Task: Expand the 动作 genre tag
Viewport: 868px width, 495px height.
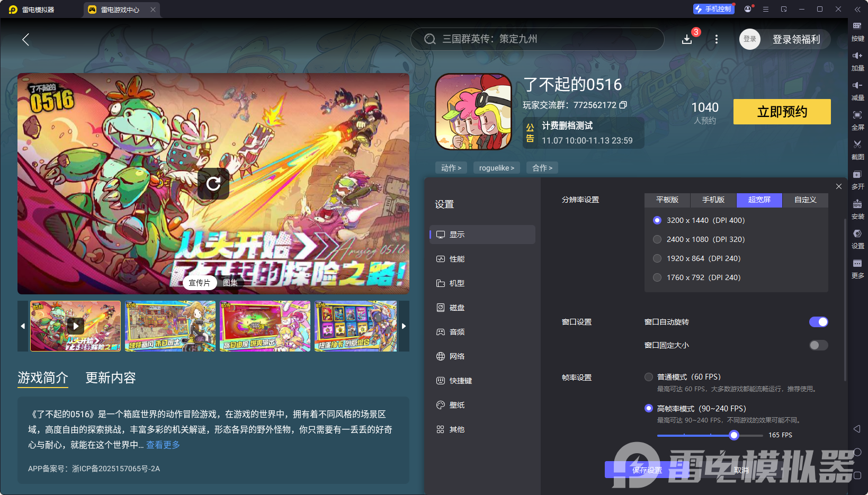Action: point(451,168)
